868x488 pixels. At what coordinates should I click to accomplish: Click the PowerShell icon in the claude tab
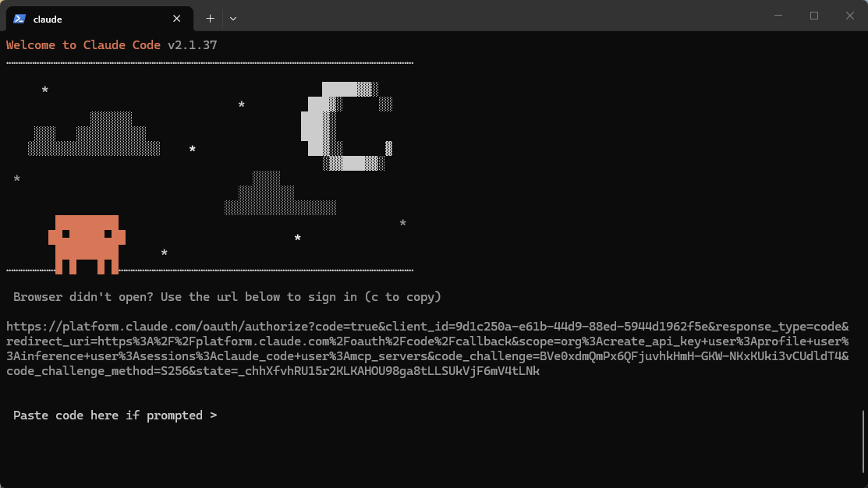point(19,19)
